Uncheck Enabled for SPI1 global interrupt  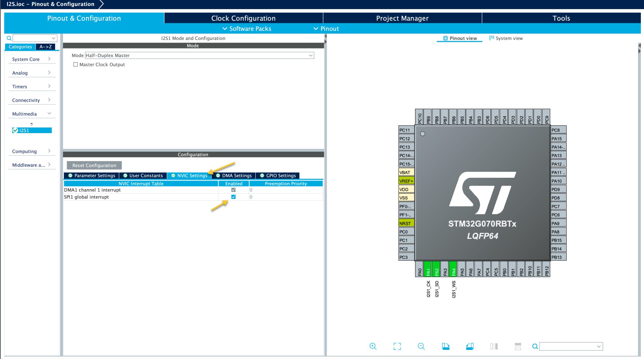coord(233,197)
